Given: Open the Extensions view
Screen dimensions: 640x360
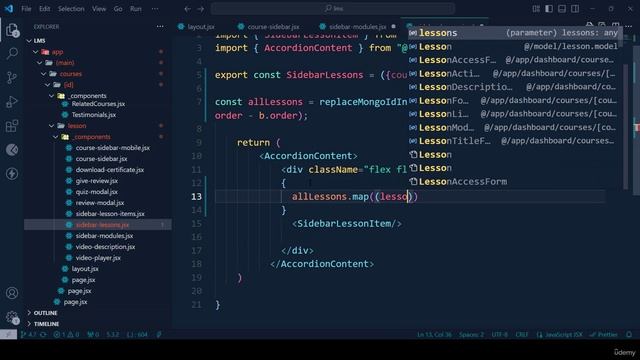Looking at the screenshot, I should [x=12, y=126].
